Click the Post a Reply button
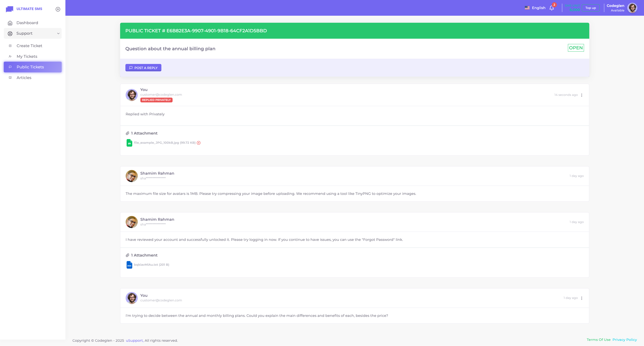The width and height of the screenshot is (644, 346). pos(143,68)
